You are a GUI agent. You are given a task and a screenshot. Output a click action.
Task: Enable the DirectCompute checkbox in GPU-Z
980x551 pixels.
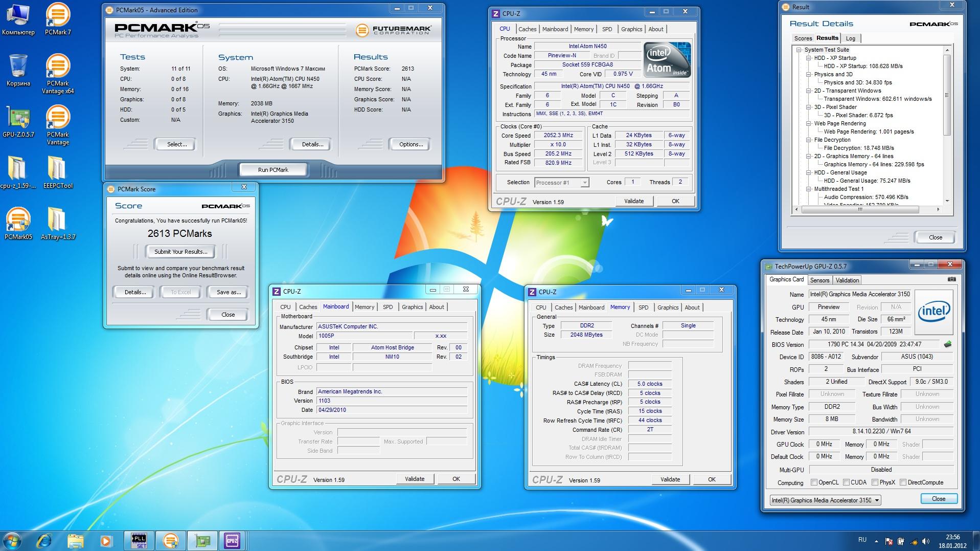(903, 482)
